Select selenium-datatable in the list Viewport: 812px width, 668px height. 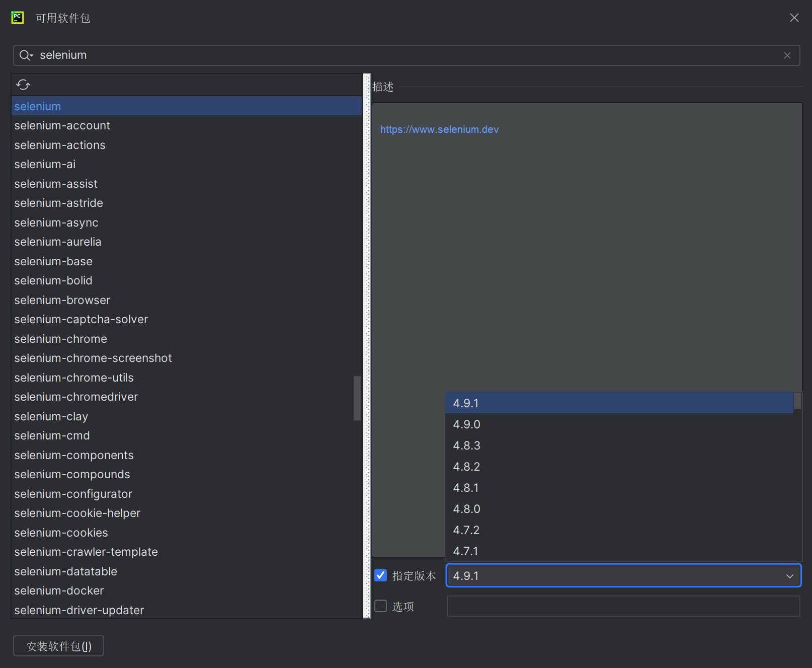coord(187,571)
